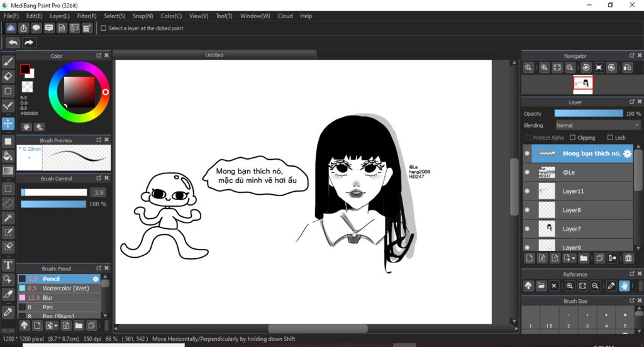The image size is (644, 347).
Task: Select the Text tool
Action: tap(8, 265)
